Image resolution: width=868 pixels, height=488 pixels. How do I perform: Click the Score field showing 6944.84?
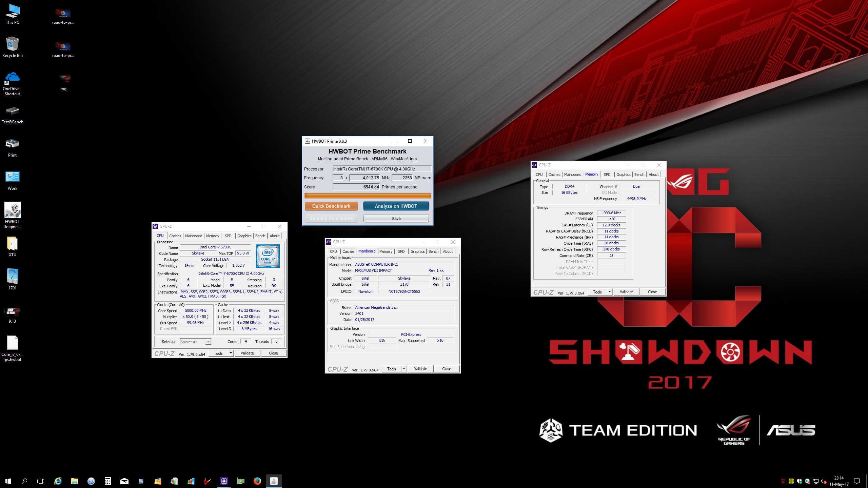tap(356, 187)
